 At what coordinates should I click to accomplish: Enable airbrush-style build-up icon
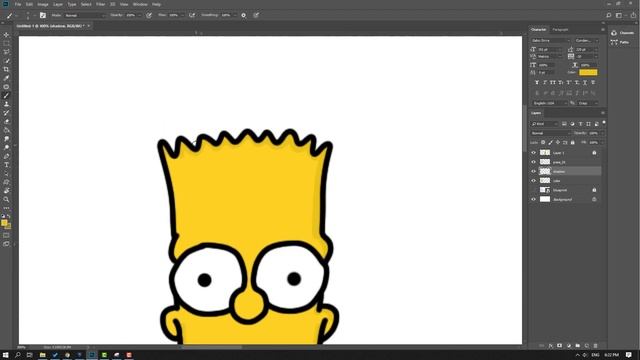(192, 15)
